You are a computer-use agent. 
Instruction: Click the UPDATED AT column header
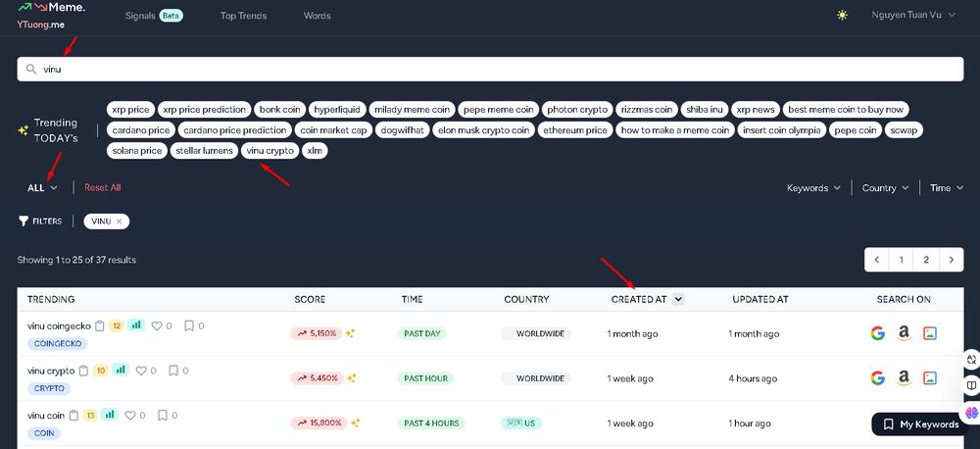(x=760, y=300)
